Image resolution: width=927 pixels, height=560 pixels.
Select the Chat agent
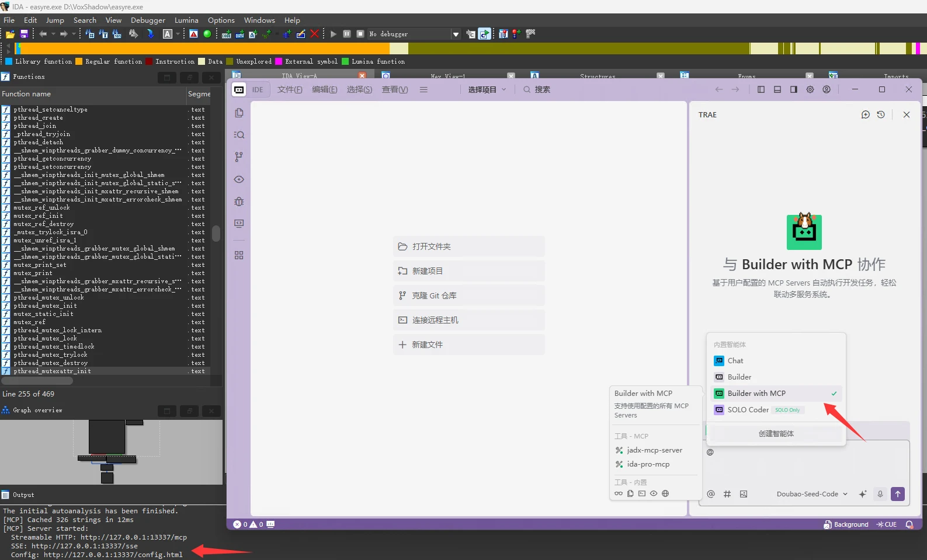[776, 361]
